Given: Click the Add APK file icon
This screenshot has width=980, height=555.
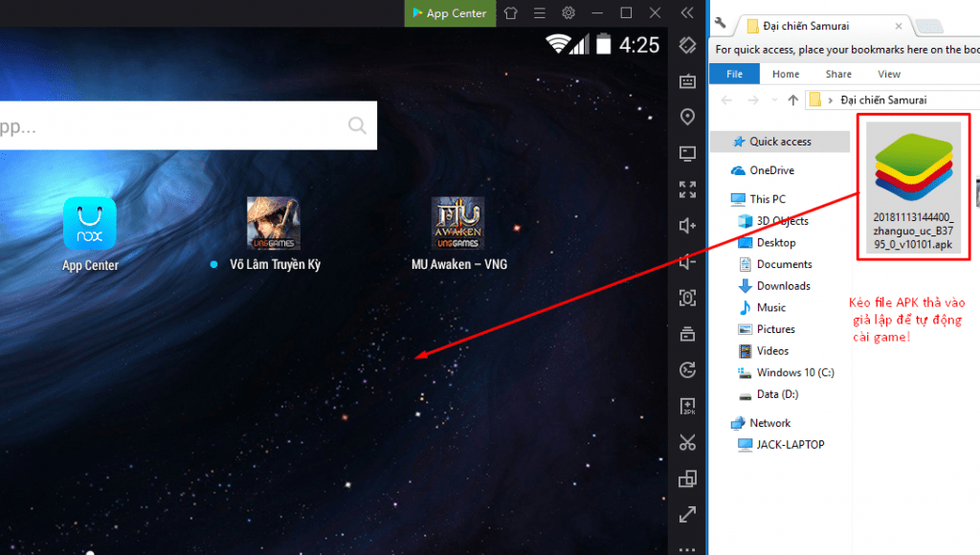Looking at the screenshot, I should pyautogui.click(x=687, y=407).
